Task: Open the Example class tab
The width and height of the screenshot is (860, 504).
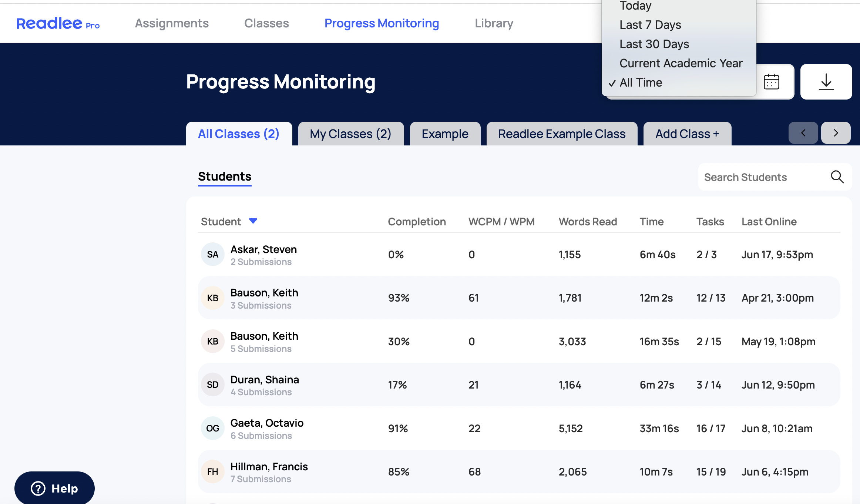Action: [445, 134]
